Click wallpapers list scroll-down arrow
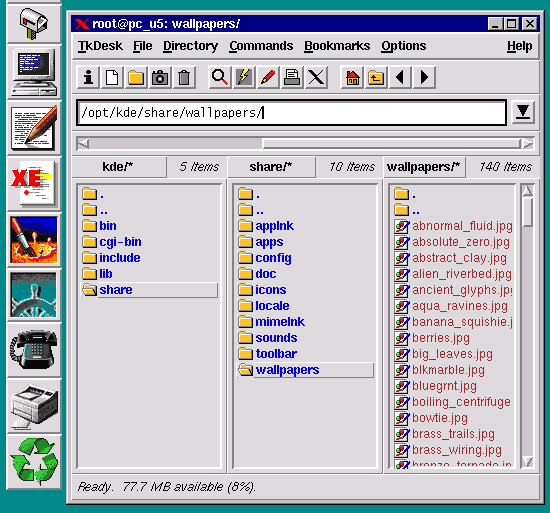The image size is (550, 513). 527,461
